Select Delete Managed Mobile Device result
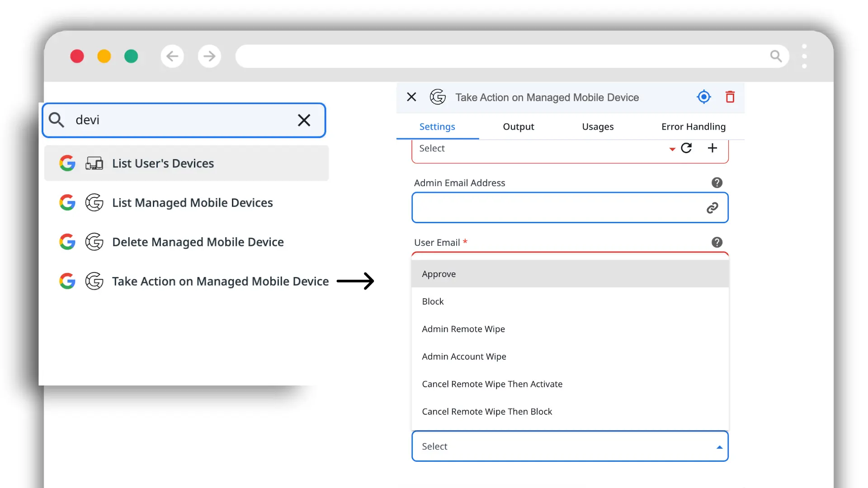Image resolution: width=868 pixels, height=488 pixels. pyautogui.click(x=187, y=242)
